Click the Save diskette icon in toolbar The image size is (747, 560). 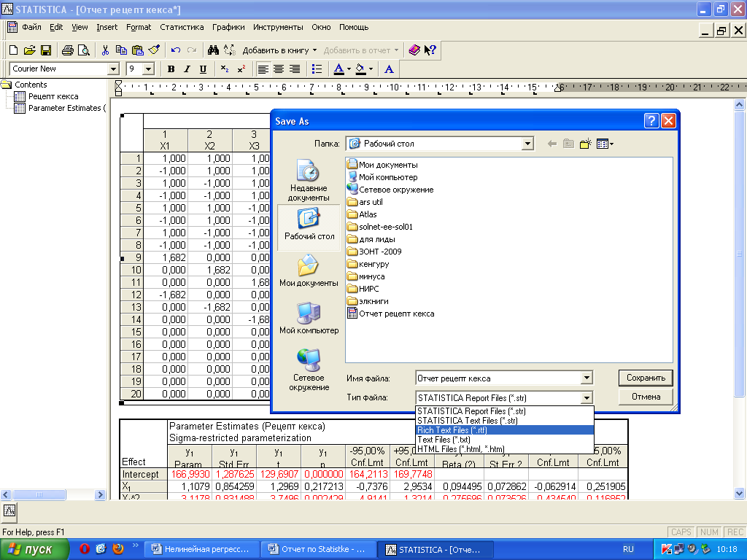point(45,50)
